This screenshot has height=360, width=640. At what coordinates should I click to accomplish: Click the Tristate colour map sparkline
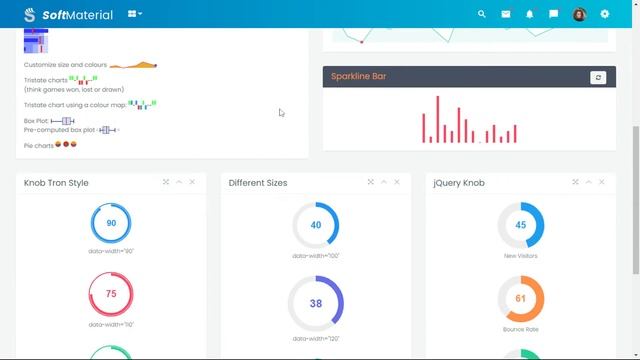pos(142,104)
